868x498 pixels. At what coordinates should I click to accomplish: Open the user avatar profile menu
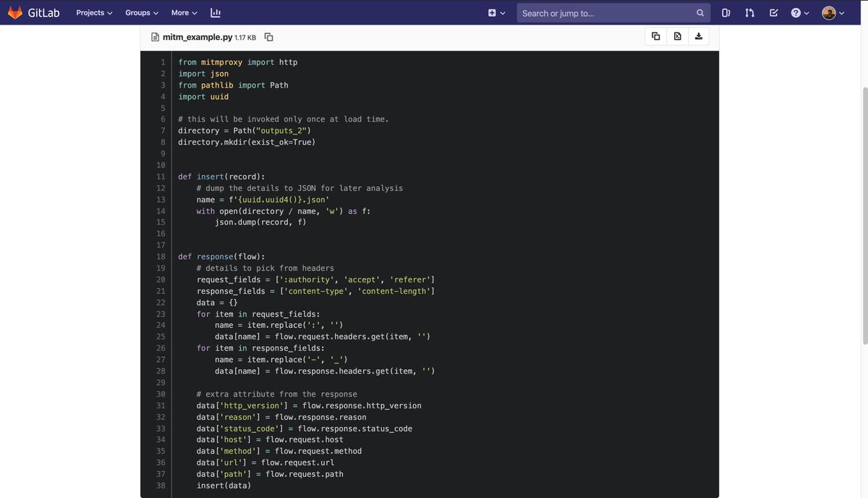pyautogui.click(x=833, y=12)
